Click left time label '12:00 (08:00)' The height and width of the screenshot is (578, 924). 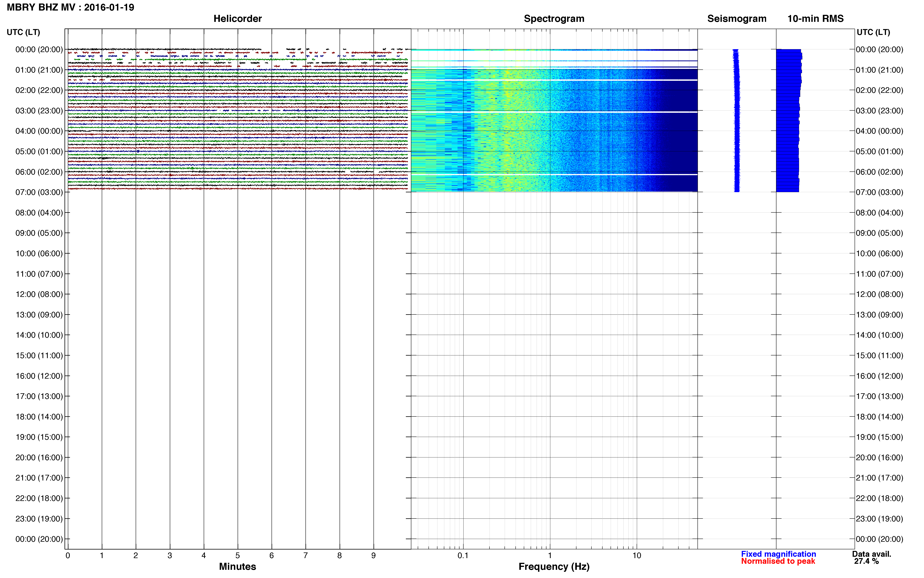(39, 294)
